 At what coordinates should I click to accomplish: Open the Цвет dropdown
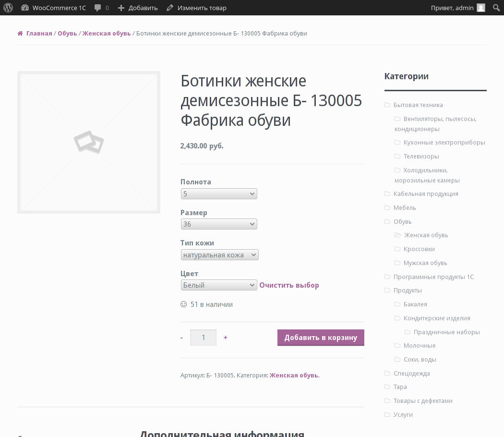tap(219, 285)
